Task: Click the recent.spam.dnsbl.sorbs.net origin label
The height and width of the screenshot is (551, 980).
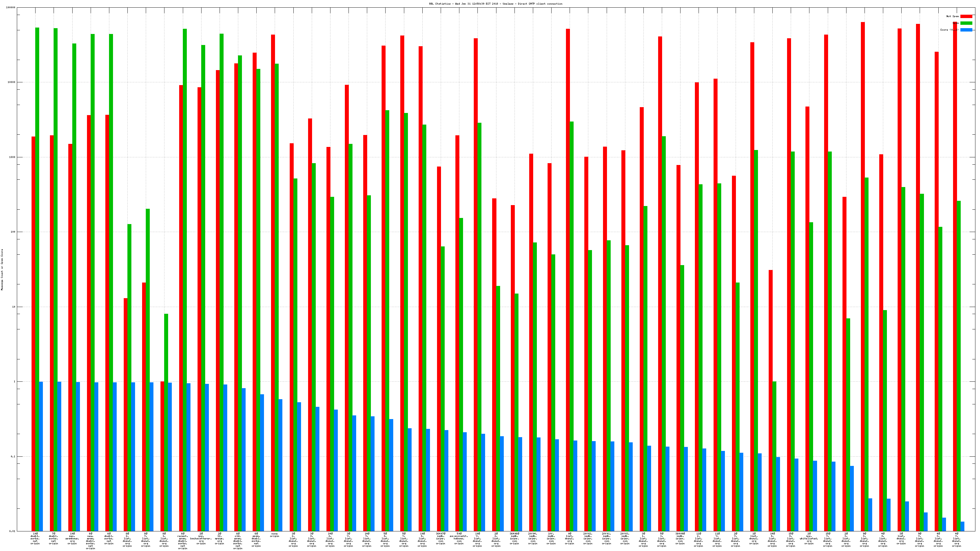Action: [183, 541]
